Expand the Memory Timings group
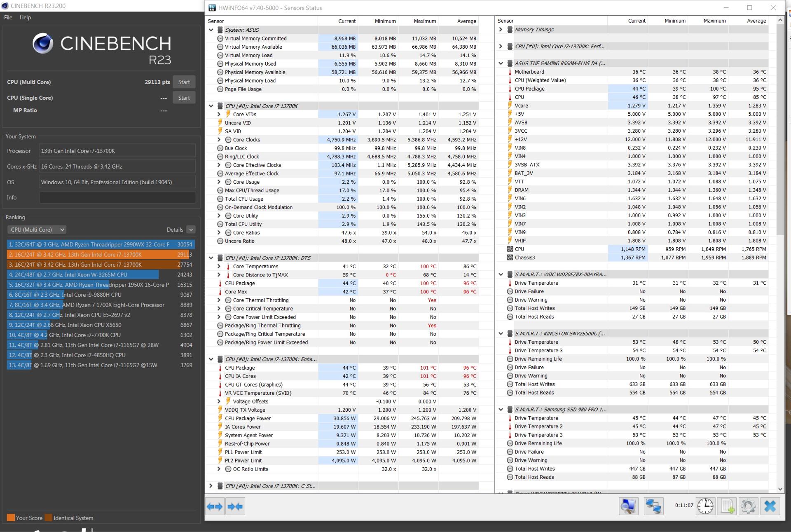This screenshot has width=791, height=532. coord(501,30)
